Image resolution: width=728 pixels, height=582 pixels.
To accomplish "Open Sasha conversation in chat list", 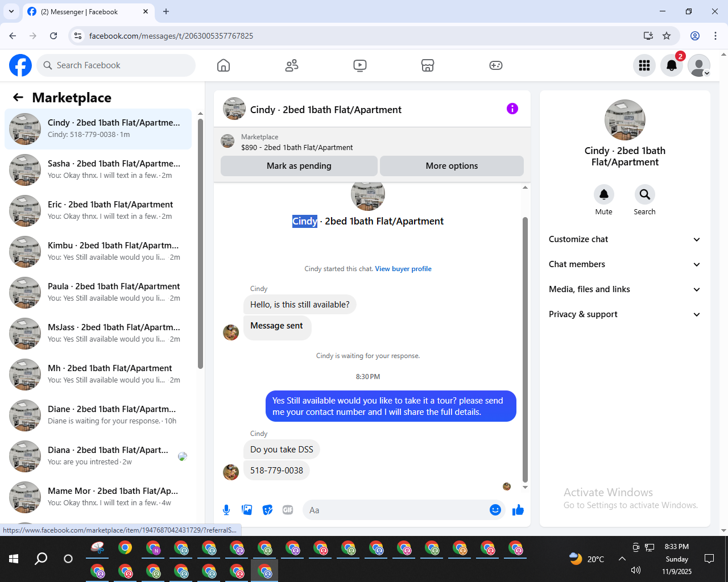I will click(x=98, y=170).
